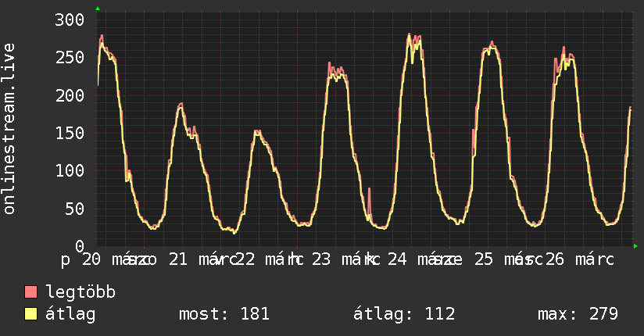This screenshot has width=644, height=336.
Task: Click the 150 y-axis label
Action: coord(70,133)
